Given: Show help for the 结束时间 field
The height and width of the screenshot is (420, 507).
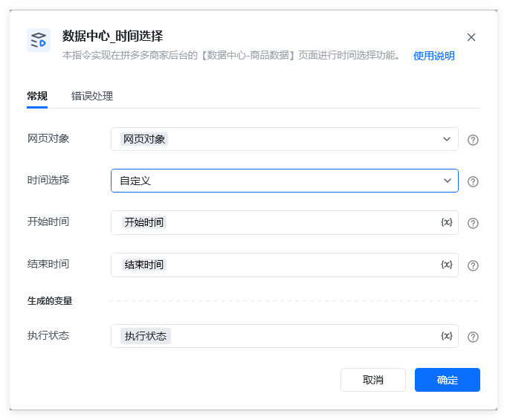Looking at the screenshot, I should tap(473, 266).
